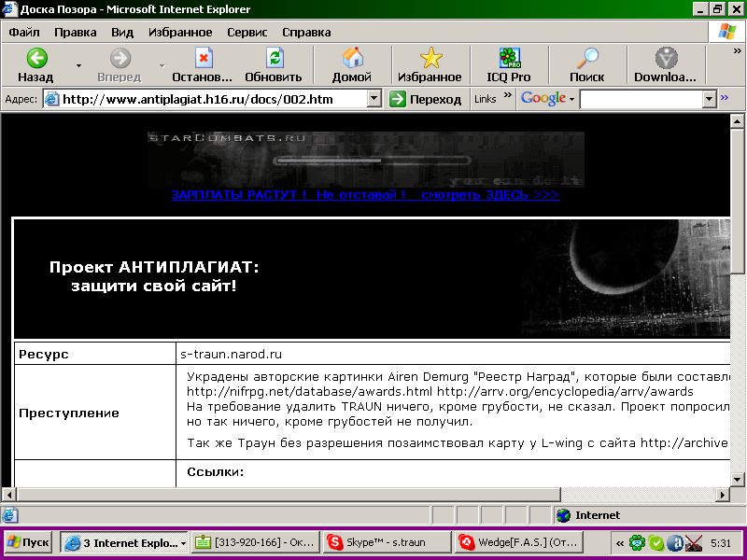Expand the Google search box dropdown
This screenshot has height=560, width=747.
point(710,99)
